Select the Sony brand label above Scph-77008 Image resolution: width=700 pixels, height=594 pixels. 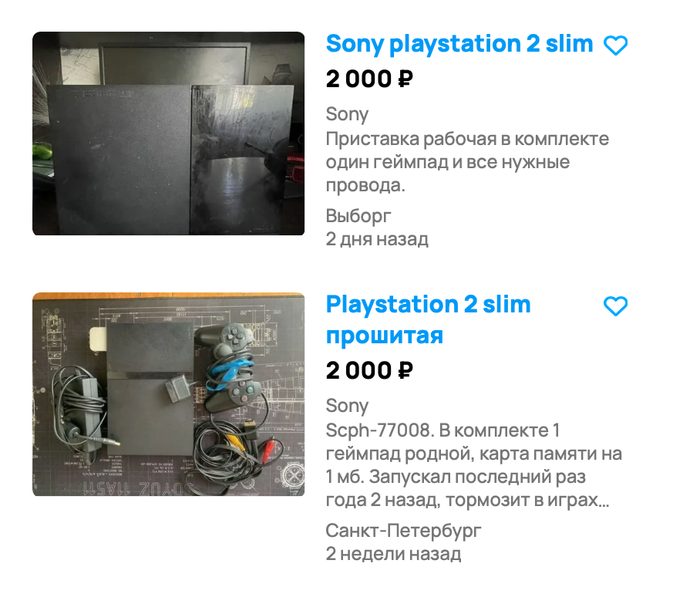coord(347,406)
